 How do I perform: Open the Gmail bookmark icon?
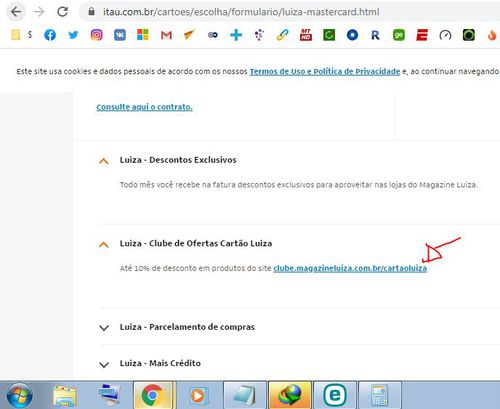[166, 35]
